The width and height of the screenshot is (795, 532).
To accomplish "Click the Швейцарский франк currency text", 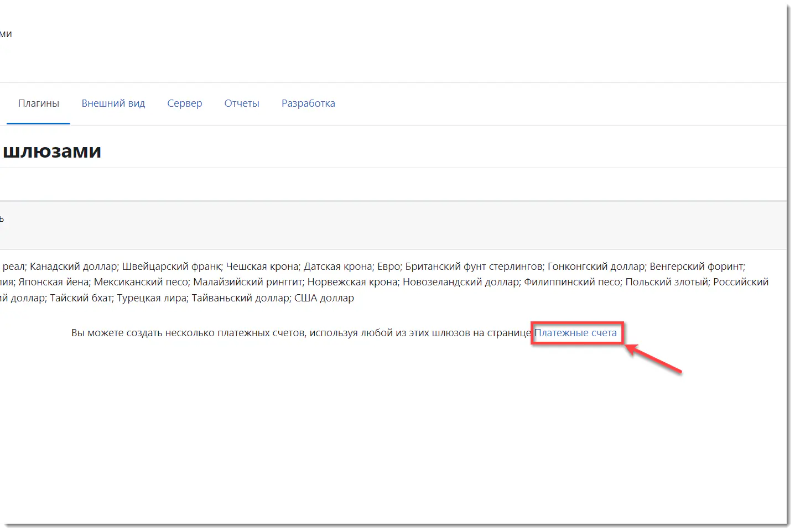I will [x=171, y=267].
